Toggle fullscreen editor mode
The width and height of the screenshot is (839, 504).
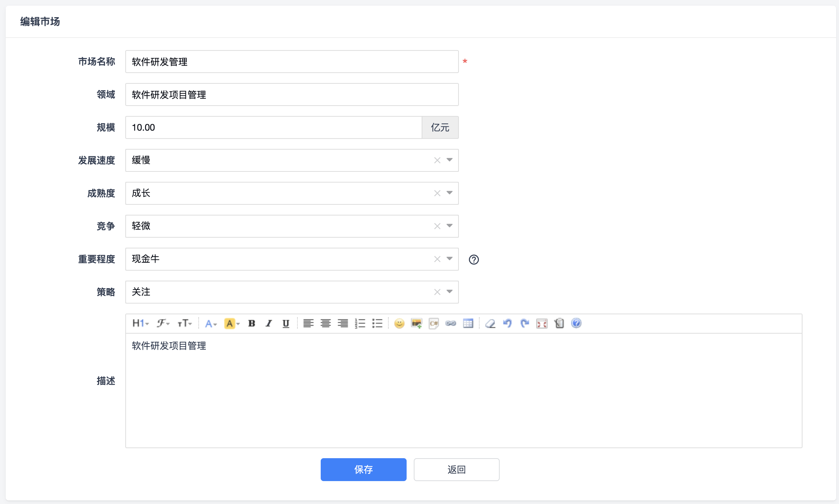tap(542, 323)
